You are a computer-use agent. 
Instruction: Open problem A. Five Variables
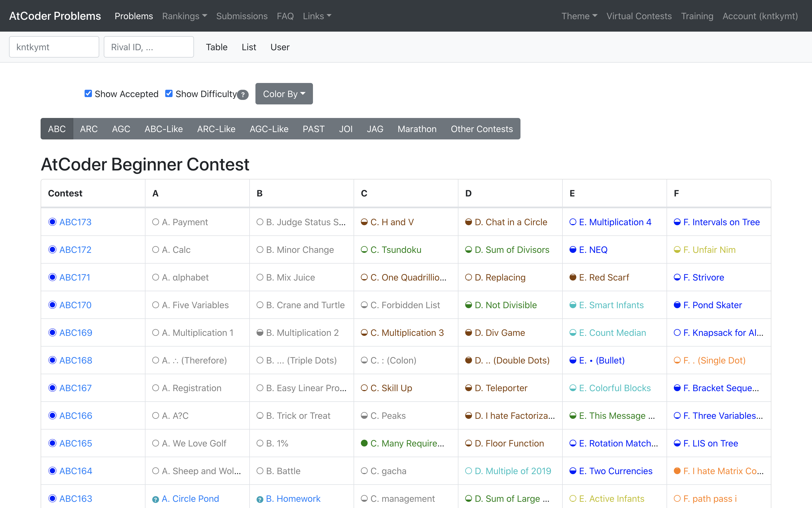tap(195, 305)
